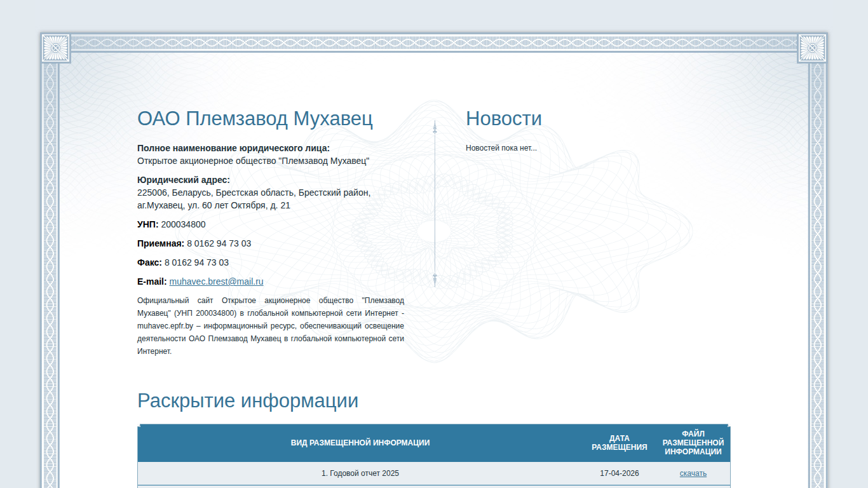The height and width of the screenshot is (488, 868).
Task: Click the upper ornament on the vertical divider
Action: pos(435,128)
